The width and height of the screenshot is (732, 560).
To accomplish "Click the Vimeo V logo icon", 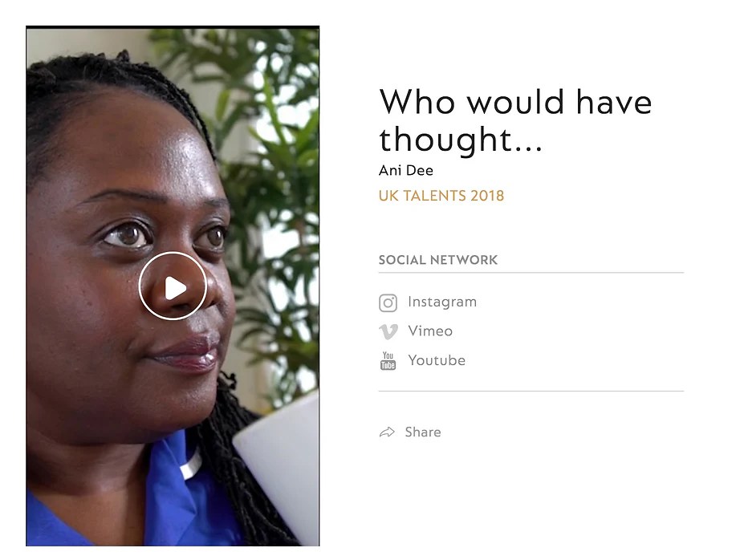I will click(x=388, y=332).
